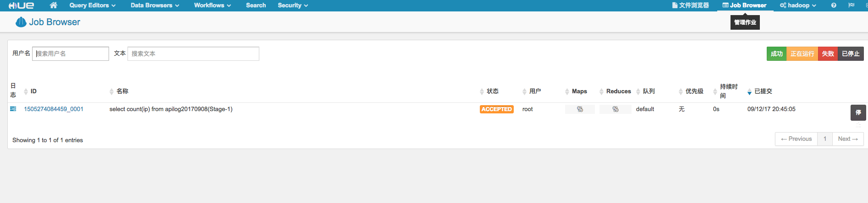Open job link 1505274084459_0001
The width and height of the screenshot is (868, 203).
click(54, 109)
